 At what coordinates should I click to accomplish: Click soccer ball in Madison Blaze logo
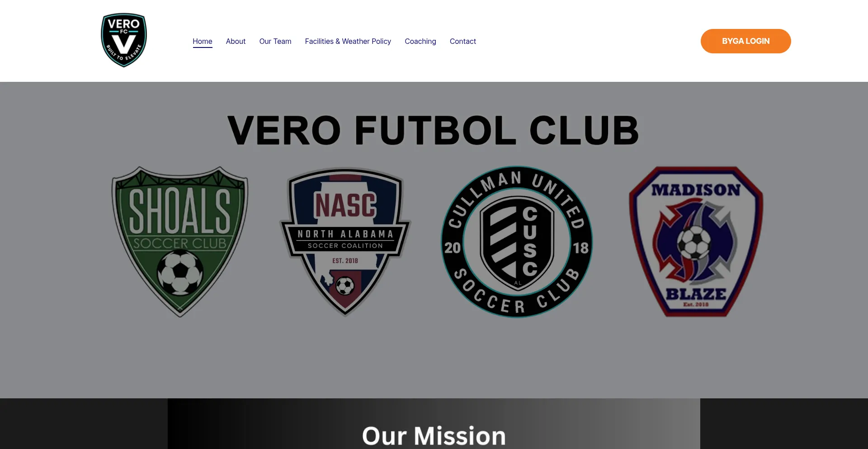click(694, 243)
